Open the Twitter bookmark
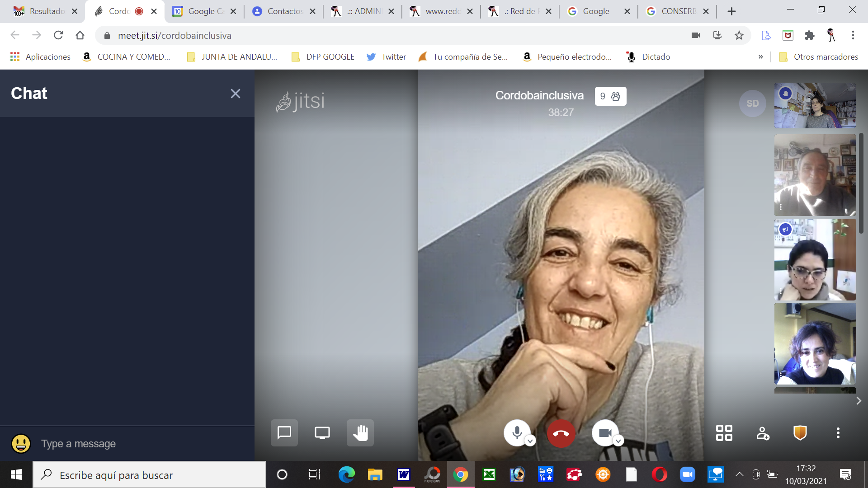 click(x=386, y=57)
